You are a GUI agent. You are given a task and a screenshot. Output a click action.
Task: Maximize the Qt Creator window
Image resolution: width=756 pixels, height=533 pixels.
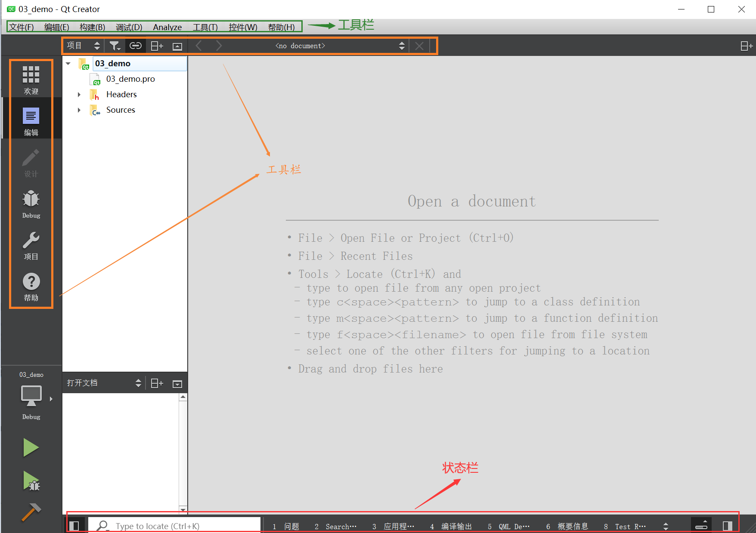pyautogui.click(x=711, y=9)
